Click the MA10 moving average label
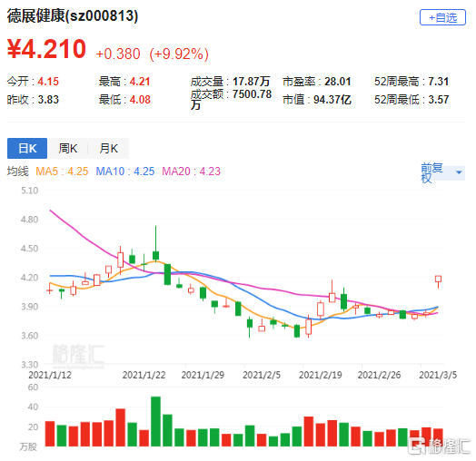Viewport: 476px width, 461px height. [125, 172]
